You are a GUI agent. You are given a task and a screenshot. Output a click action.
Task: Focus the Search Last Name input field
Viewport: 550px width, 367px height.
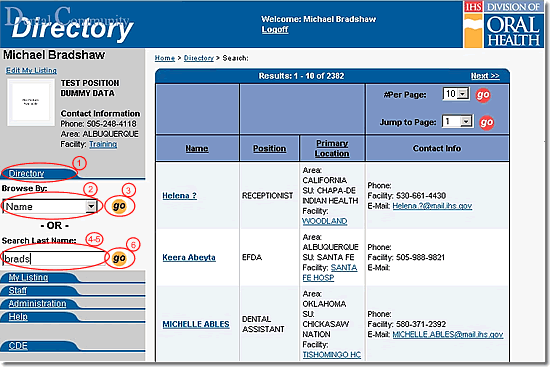click(53, 259)
